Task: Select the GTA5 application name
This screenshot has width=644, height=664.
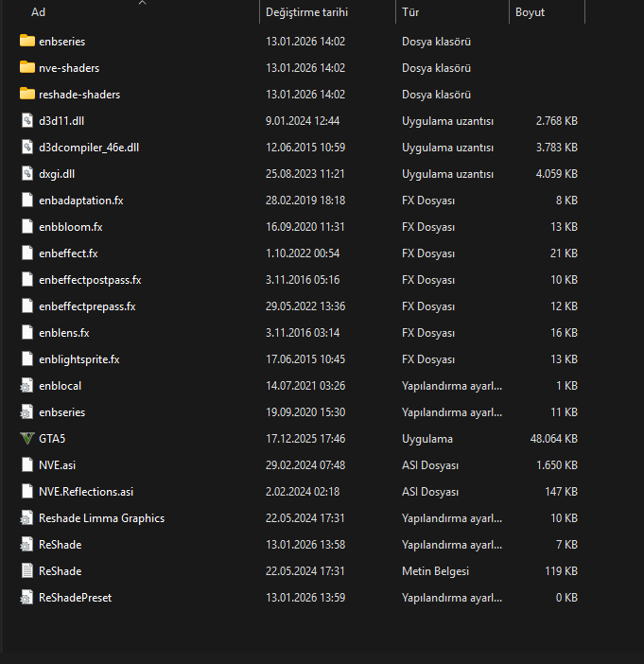Action: coord(52,439)
